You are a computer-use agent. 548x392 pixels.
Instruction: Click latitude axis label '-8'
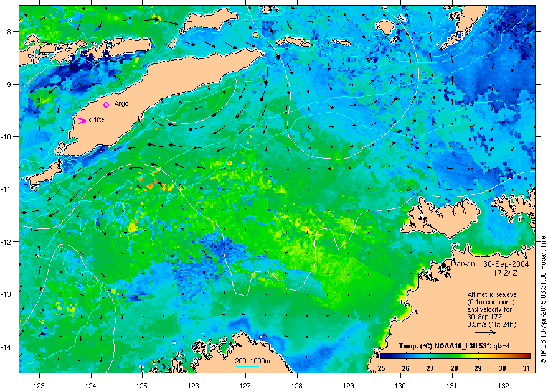(x=7, y=32)
